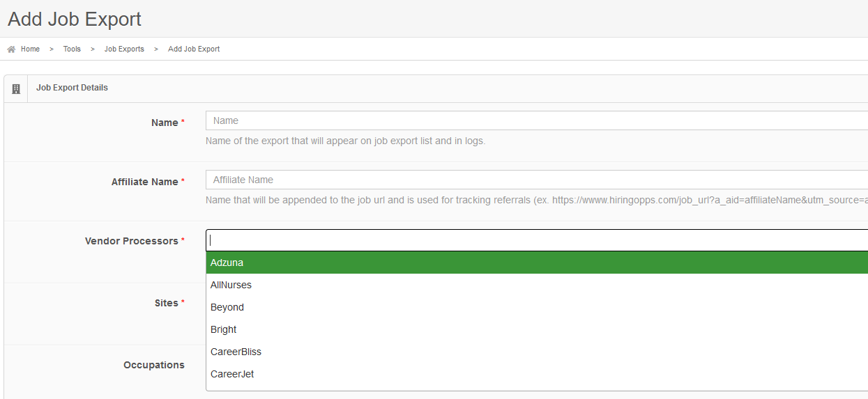Pick CareerJet from the dropdown
Image resolution: width=868 pixels, height=399 pixels.
537,374
